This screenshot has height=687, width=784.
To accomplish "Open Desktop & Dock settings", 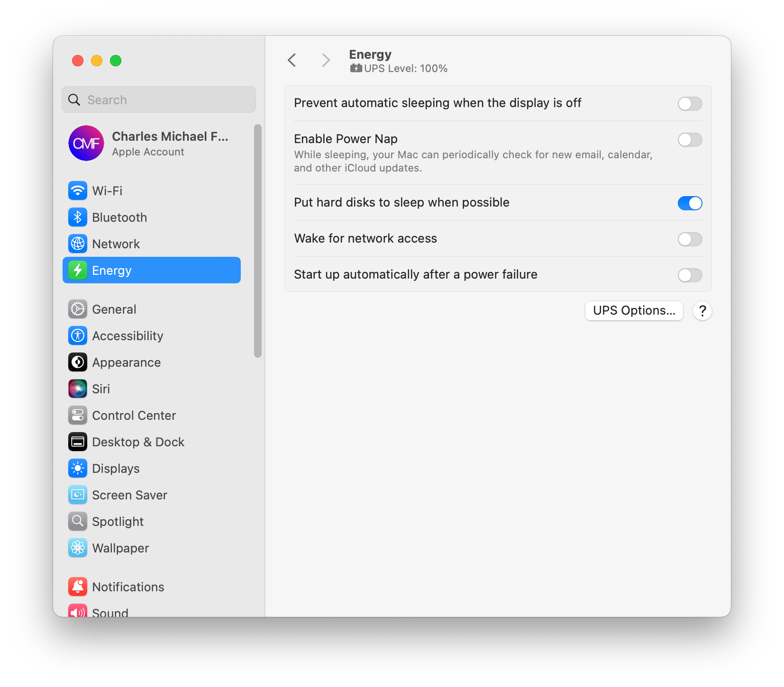I will click(152, 442).
